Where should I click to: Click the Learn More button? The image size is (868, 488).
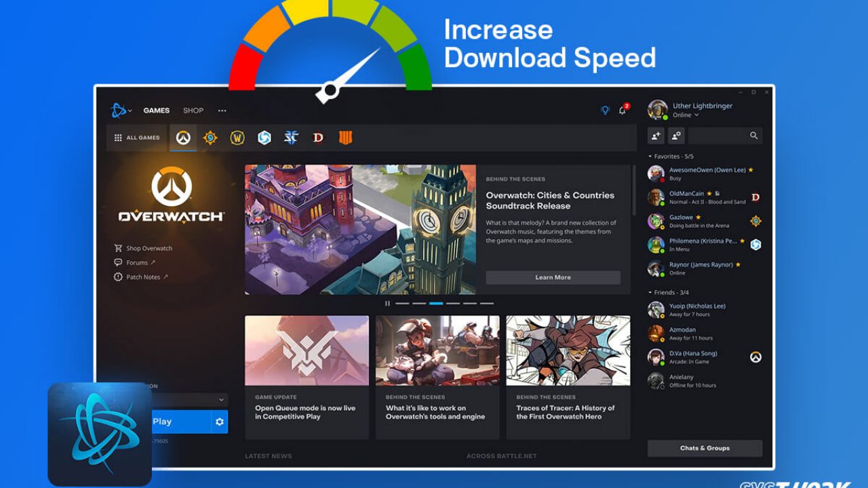coord(553,277)
